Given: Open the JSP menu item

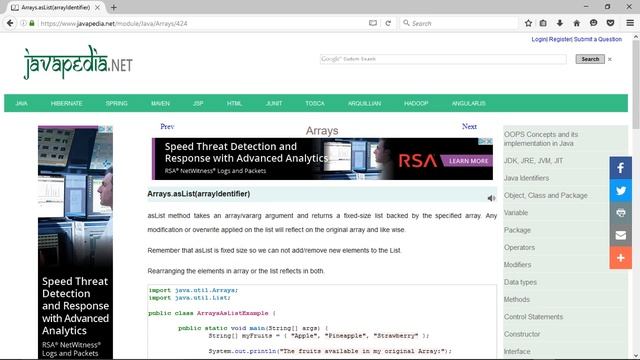Looking at the screenshot, I should 198,103.
